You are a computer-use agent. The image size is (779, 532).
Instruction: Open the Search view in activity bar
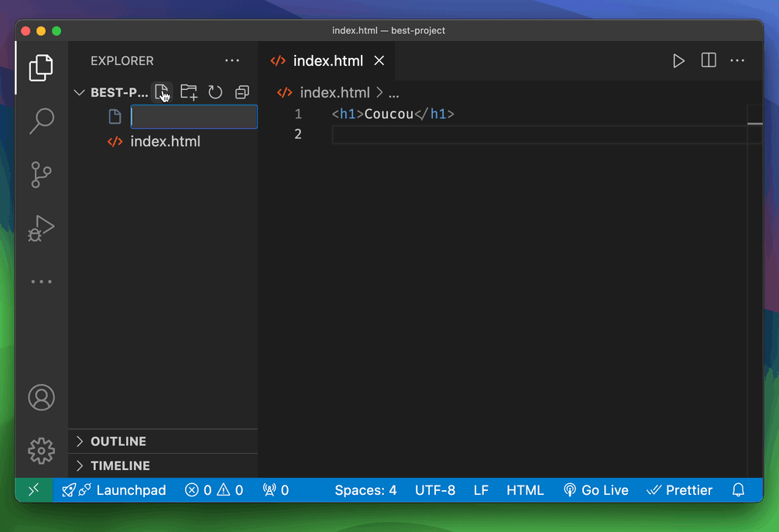click(41, 120)
